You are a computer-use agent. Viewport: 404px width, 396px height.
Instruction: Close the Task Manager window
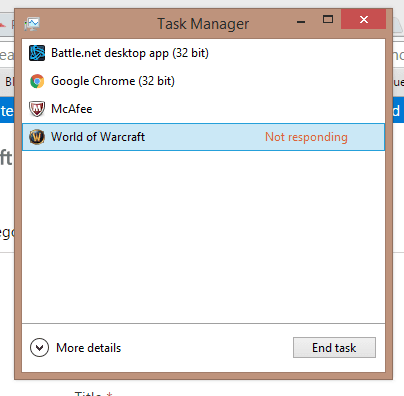(364, 19)
